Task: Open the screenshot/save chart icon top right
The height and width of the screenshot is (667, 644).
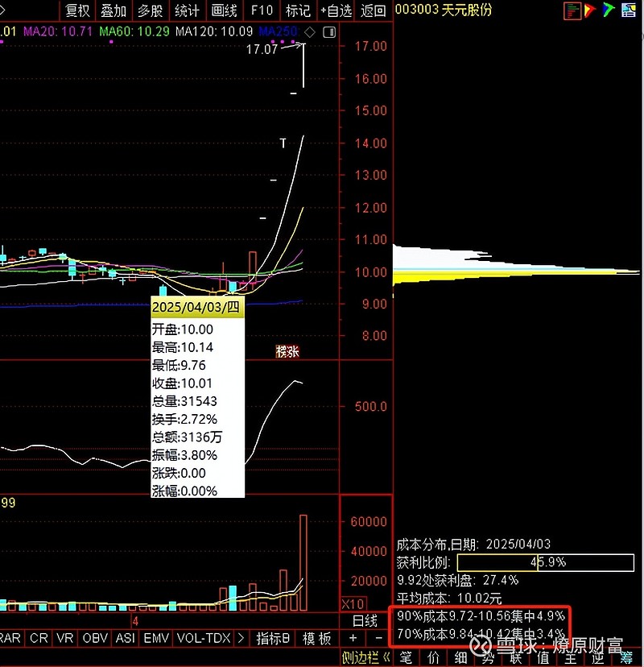Action: pos(628,10)
